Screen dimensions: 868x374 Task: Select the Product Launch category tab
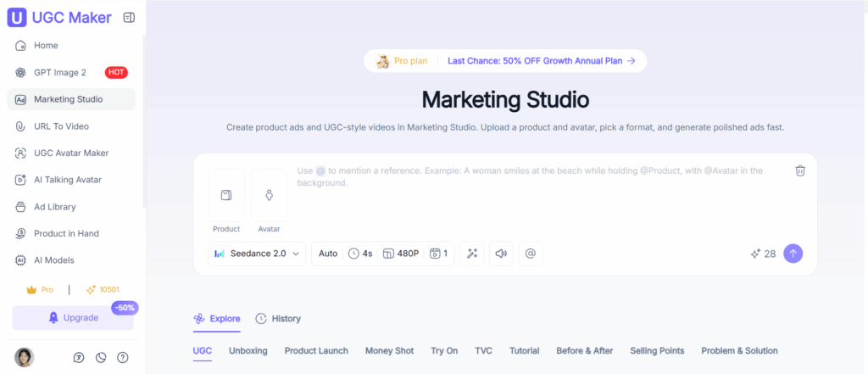(x=316, y=351)
